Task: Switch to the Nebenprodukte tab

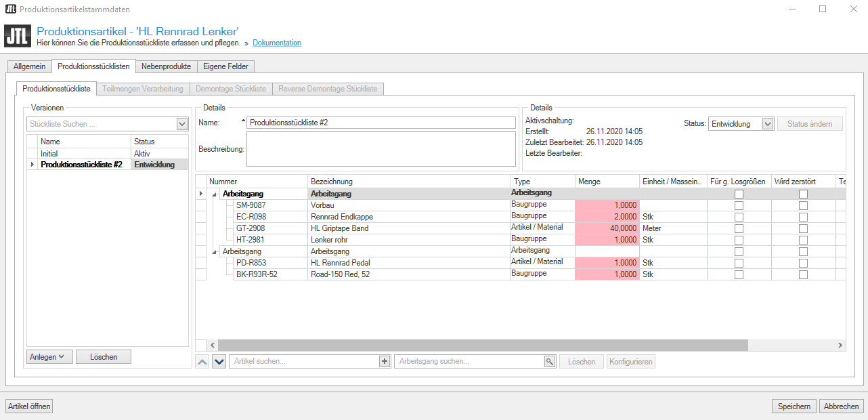Action: click(166, 66)
